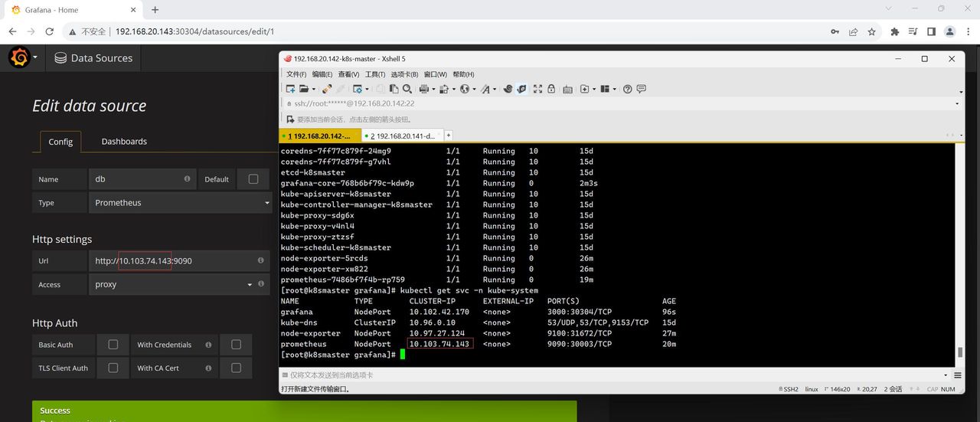This screenshot has height=422, width=980.
Task: Tick the Basic Auth checkbox
Action: tap(113, 345)
